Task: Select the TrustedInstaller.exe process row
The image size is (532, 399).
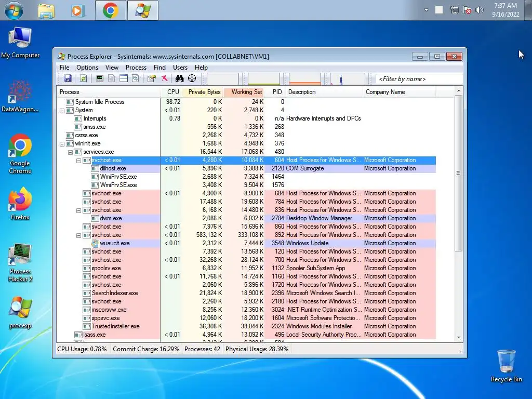Action: 246,326
